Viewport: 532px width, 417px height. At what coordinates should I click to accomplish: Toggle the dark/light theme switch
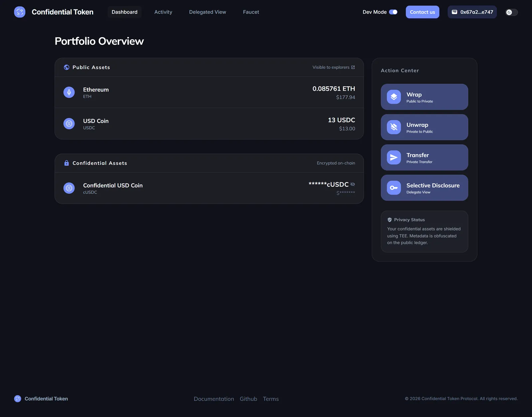click(x=512, y=12)
